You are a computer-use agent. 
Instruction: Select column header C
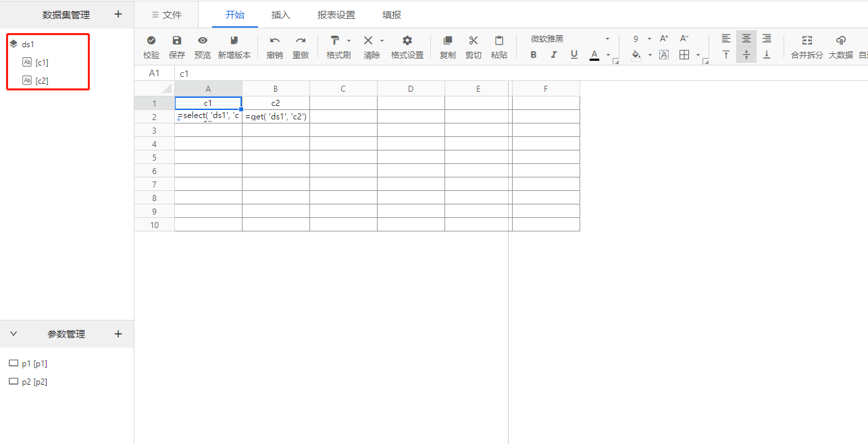tap(343, 88)
